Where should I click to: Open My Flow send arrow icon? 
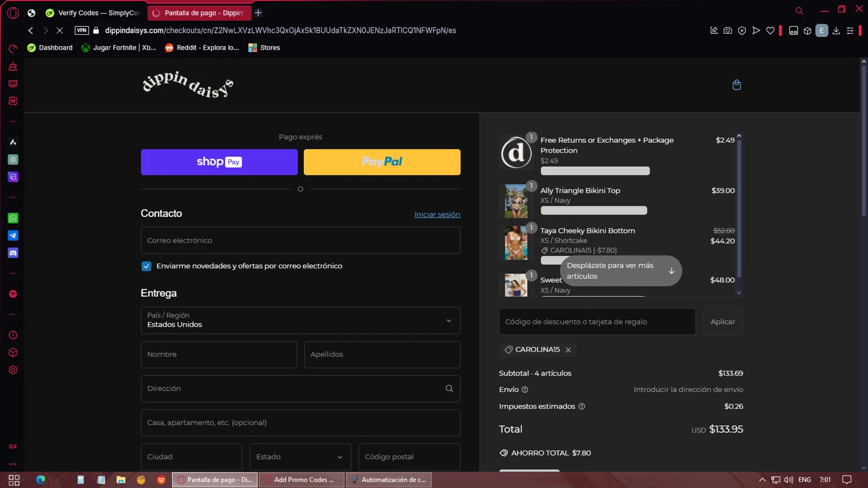point(756,31)
